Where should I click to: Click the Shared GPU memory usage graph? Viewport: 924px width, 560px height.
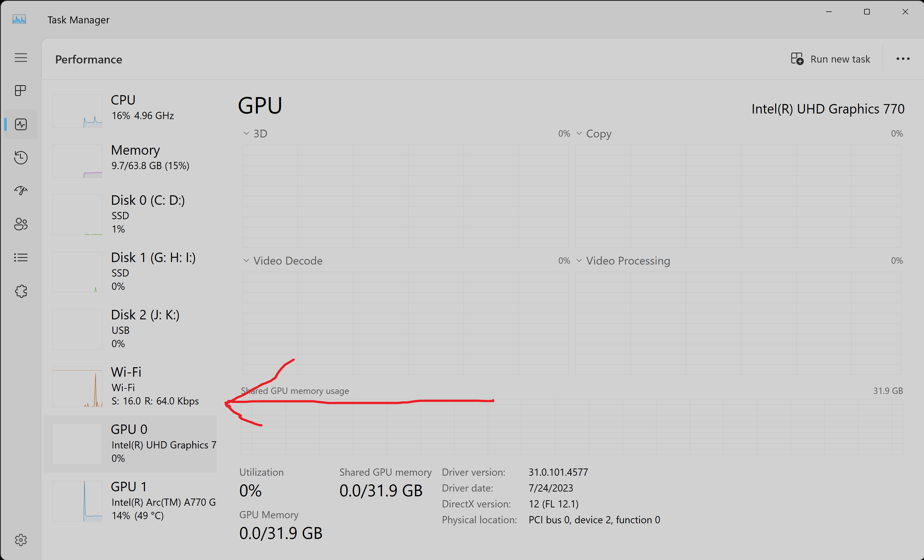(571, 427)
